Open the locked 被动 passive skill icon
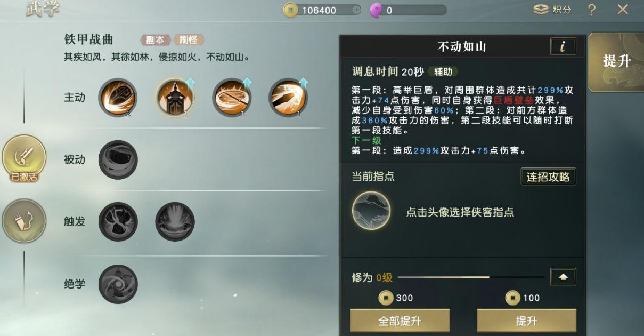 coord(118,159)
